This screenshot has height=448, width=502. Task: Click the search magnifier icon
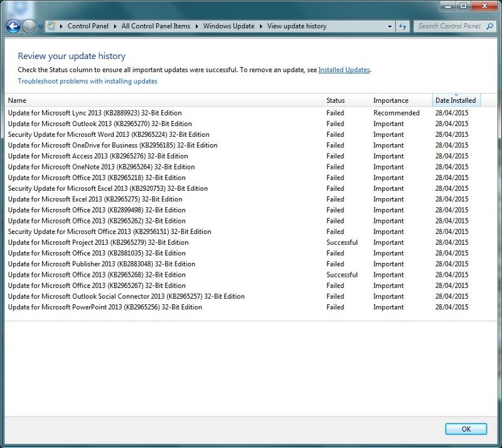point(490,26)
